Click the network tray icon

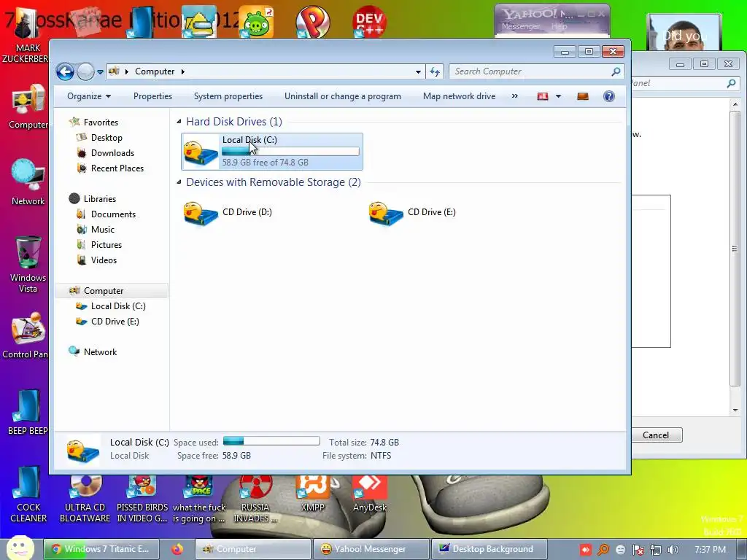[656, 550]
